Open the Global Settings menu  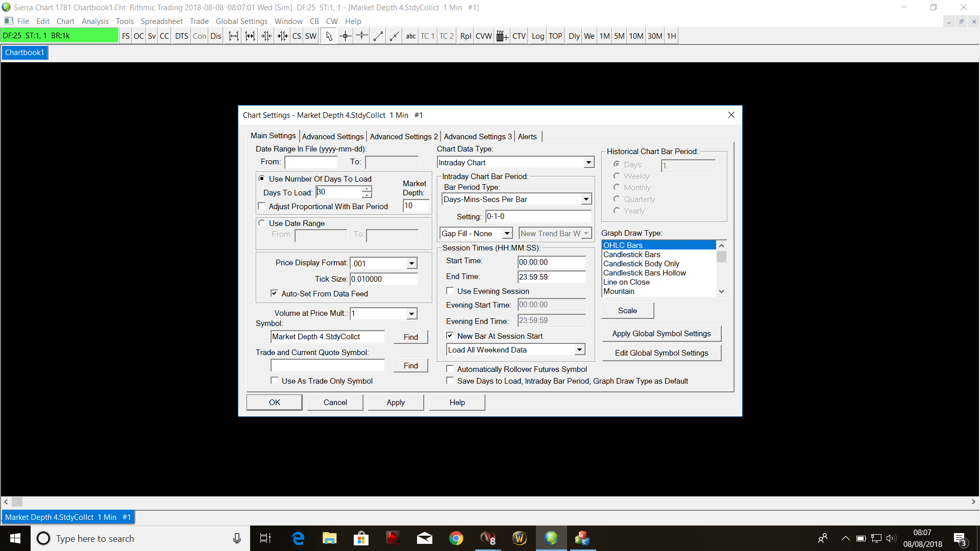(241, 21)
